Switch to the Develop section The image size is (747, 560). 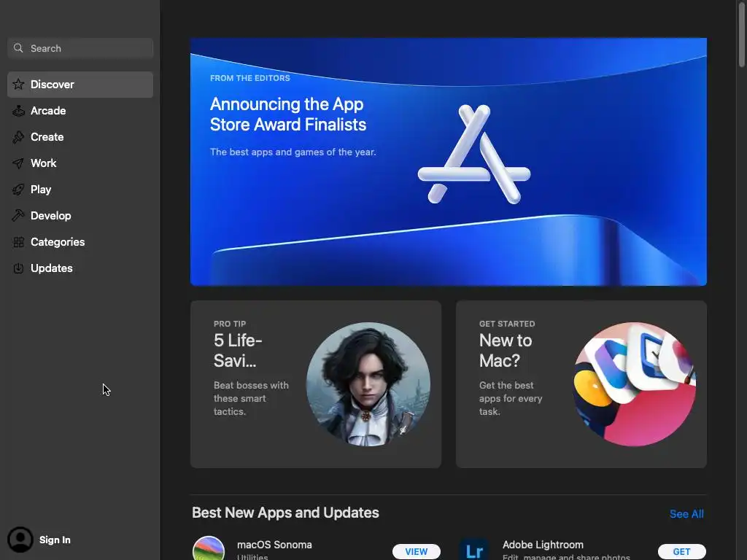80,216
